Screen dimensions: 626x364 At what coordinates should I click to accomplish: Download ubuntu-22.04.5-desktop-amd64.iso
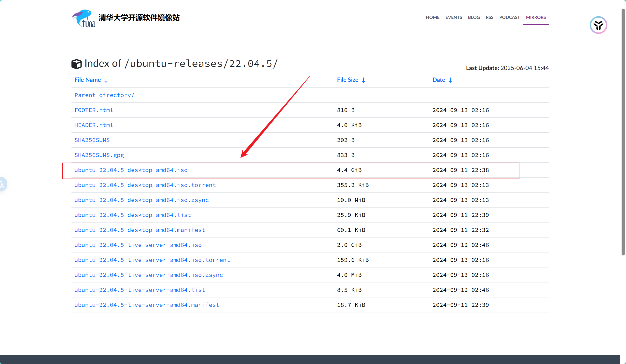coord(131,170)
